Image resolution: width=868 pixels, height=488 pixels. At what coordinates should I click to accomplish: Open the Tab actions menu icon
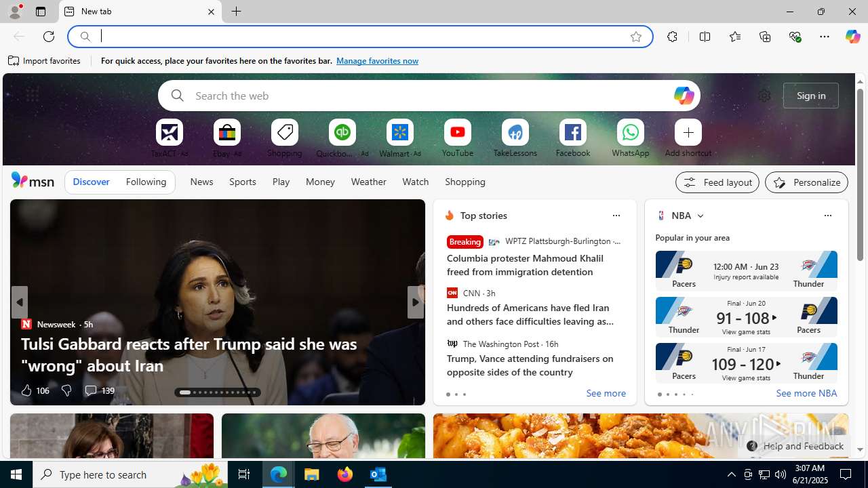point(41,12)
